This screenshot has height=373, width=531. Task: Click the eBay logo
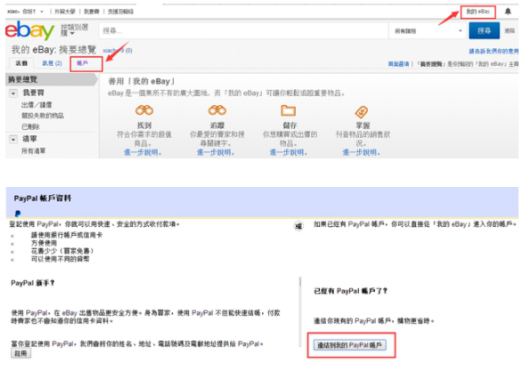tap(30, 30)
